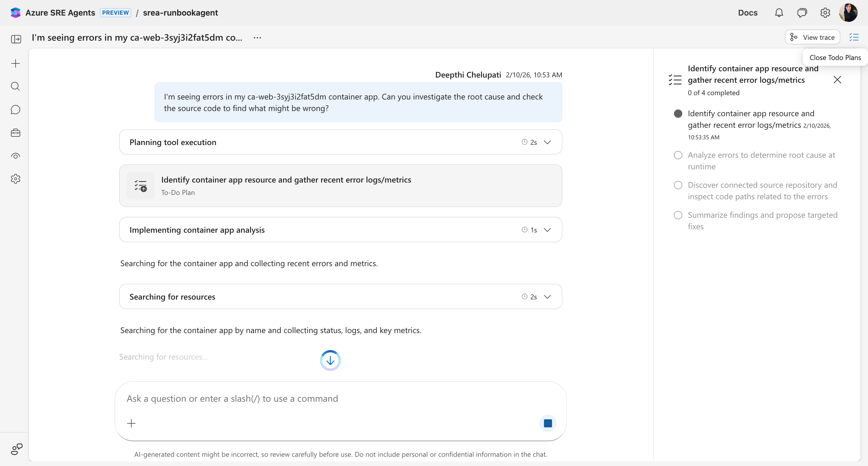Open the chat bubble icon in sidebar
Viewport: 868px width, 466px height.
(x=16, y=110)
